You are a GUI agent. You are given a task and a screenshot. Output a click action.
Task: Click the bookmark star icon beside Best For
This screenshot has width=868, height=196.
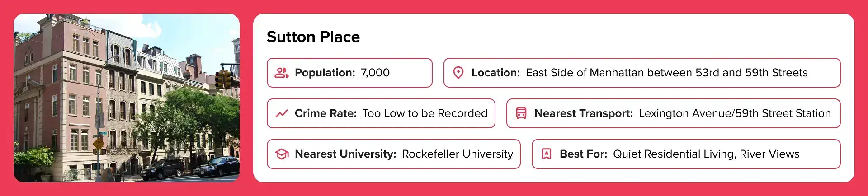pos(547,154)
